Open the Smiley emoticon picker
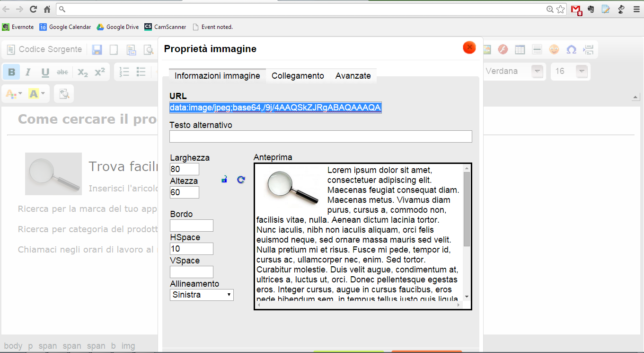This screenshot has width=644, height=353. 554,50
